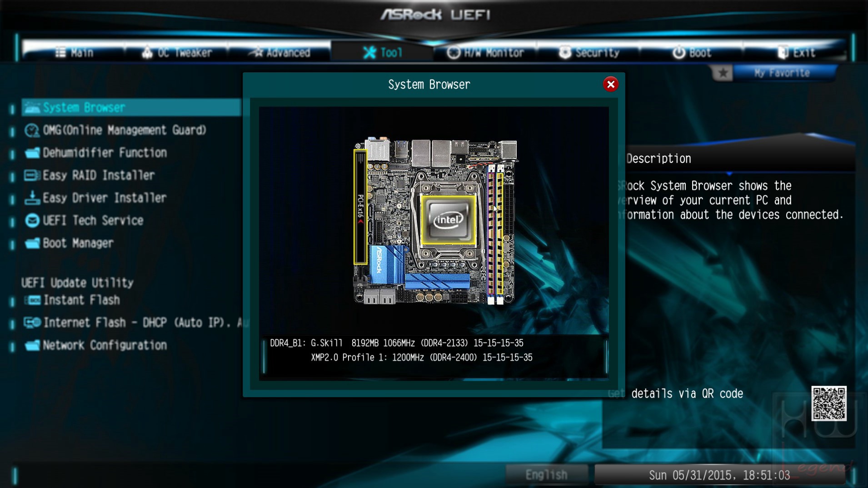Viewport: 868px width, 488px height.
Task: Select the yellow-highlighted DDR4 memory slot
Action: pyautogui.click(x=500, y=233)
